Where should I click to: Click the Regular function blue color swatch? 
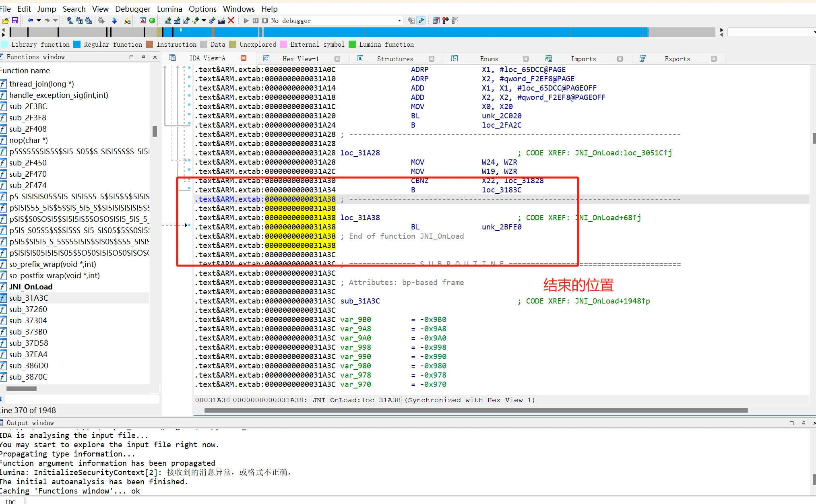(x=77, y=44)
